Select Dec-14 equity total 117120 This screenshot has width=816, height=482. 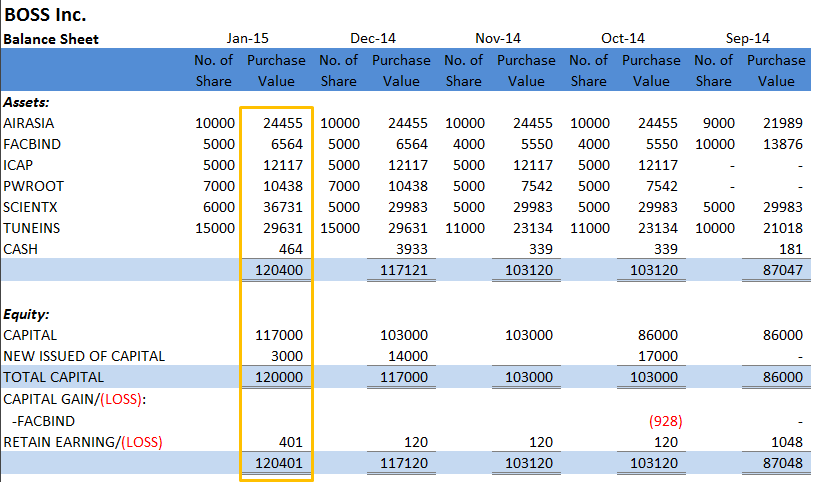point(404,463)
